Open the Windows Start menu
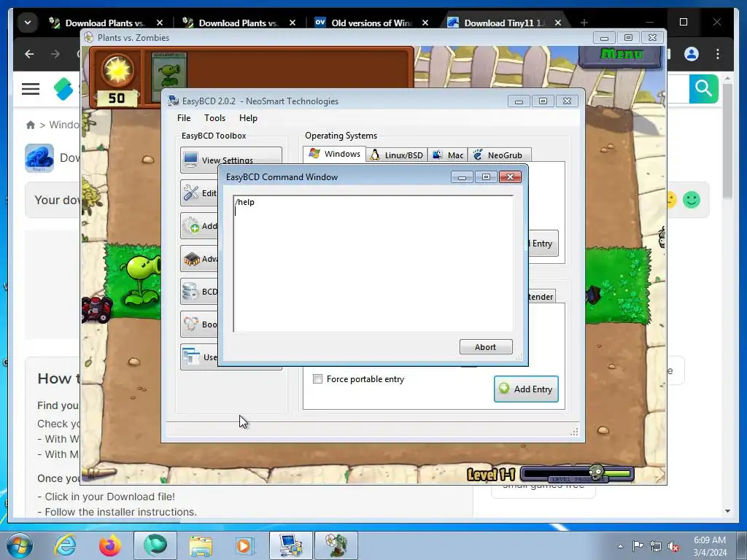Viewport: 747px width, 560px height. [x=19, y=545]
